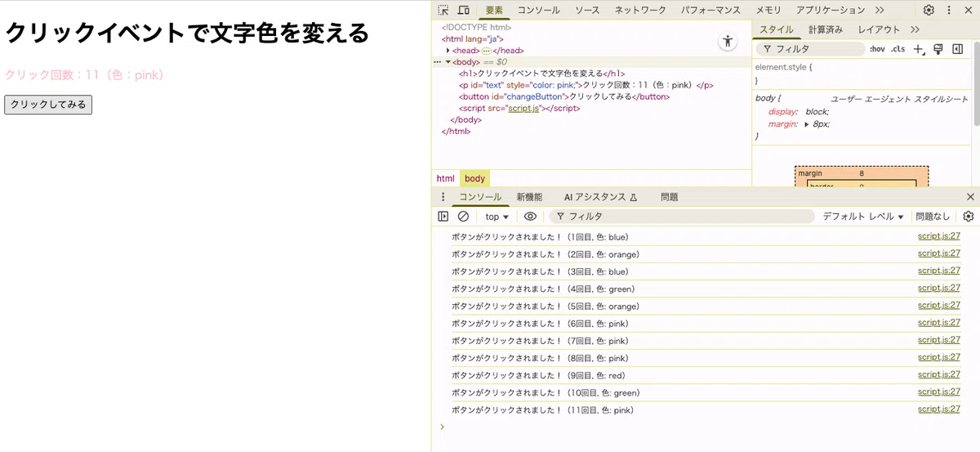980x452 pixels.
Task: Close the DevTools panel
Action: tap(969, 10)
